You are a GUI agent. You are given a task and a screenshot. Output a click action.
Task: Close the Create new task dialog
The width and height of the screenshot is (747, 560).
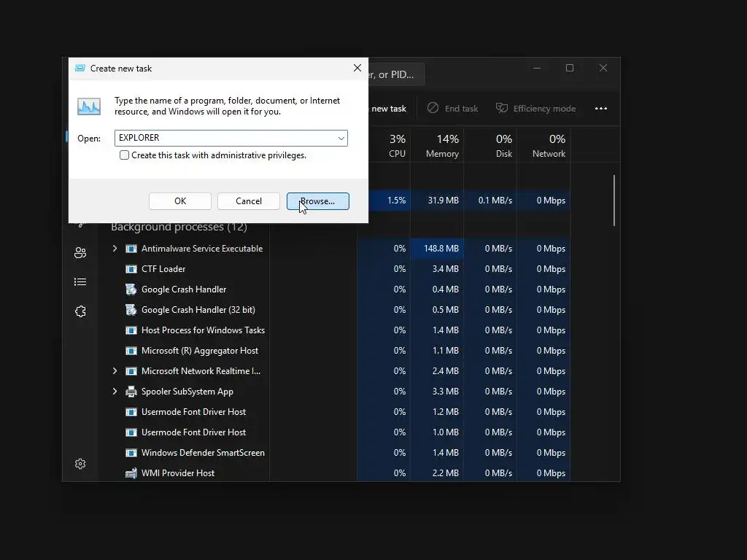point(357,68)
